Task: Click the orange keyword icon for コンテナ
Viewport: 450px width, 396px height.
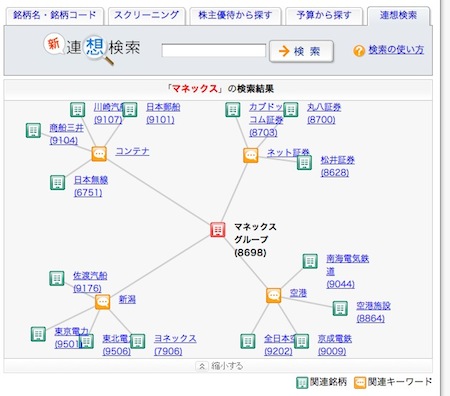Action: coord(99,154)
